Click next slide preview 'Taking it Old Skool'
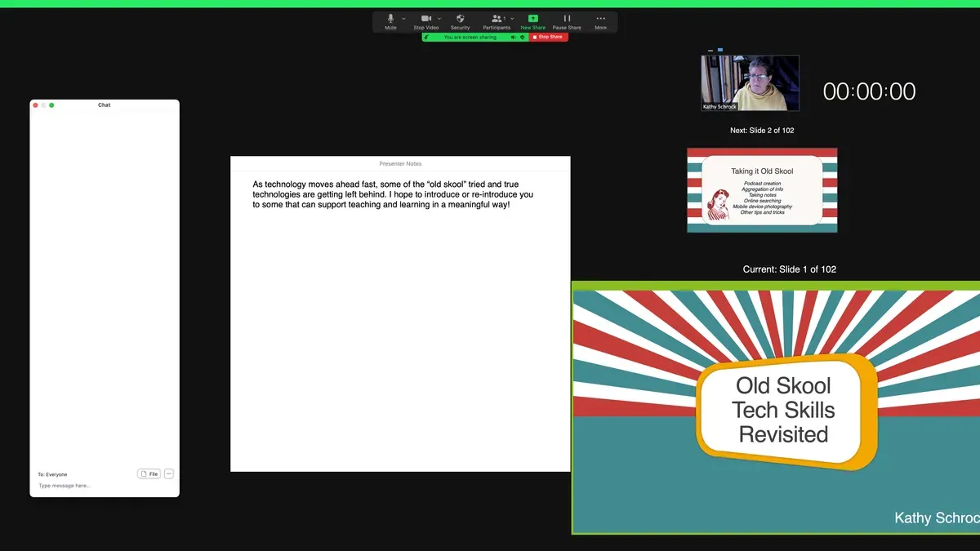The width and height of the screenshot is (980, 551). pos(762,190)
